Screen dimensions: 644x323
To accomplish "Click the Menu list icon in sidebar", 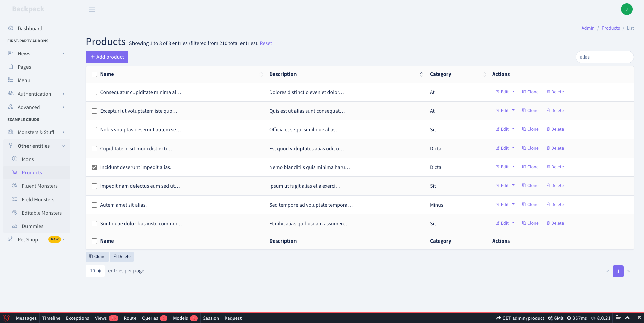I will pyautogui.click(x=11, y=80).
